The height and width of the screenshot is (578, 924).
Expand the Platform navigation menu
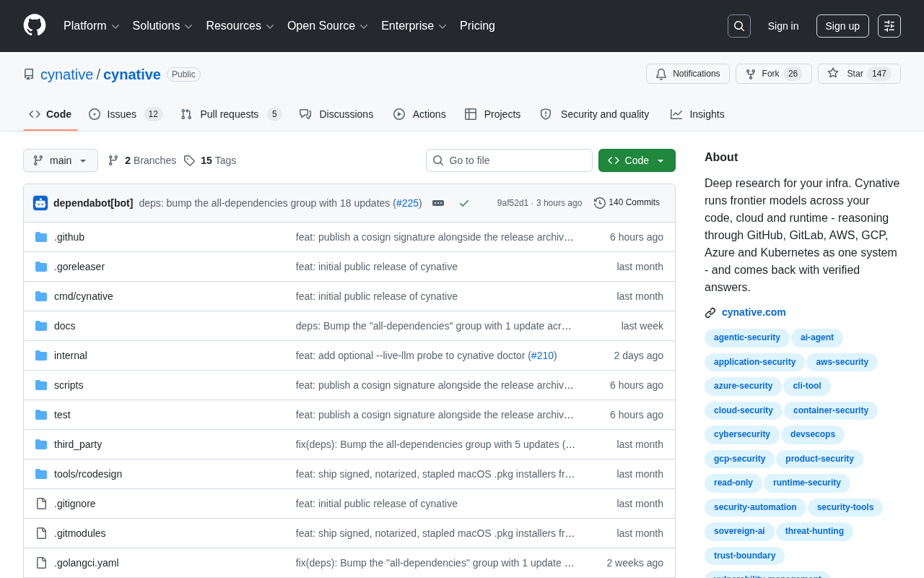(x=92, y=26)
